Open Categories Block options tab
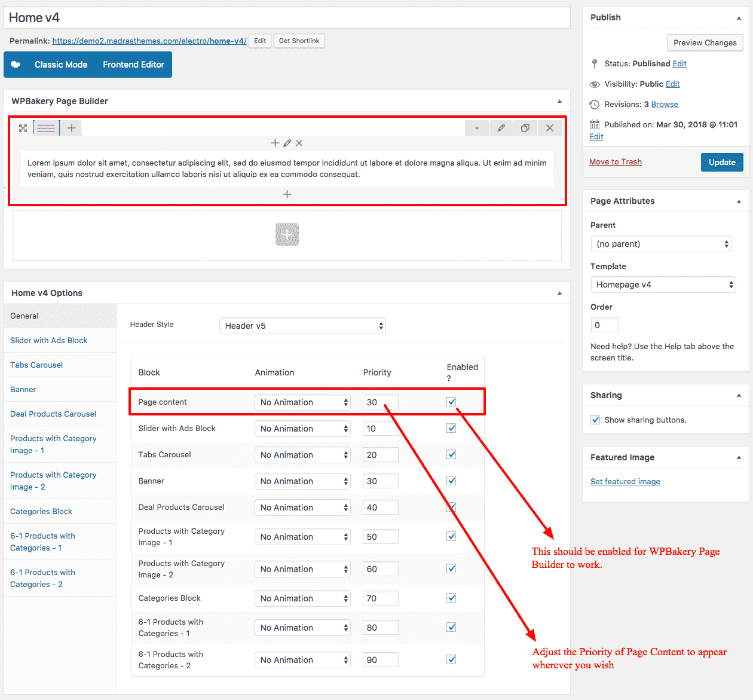 (x=60, y=511)
